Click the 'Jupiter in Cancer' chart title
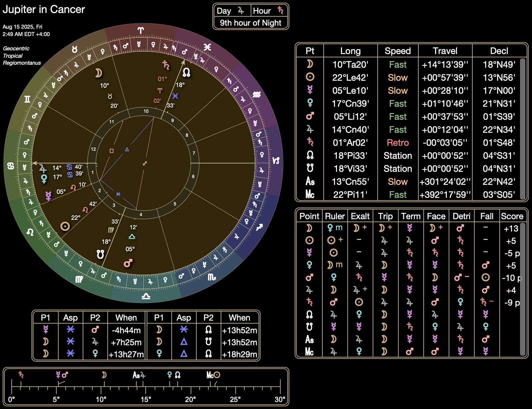The image size is (532, 409). pyautogui.click(x=44, y=9)
